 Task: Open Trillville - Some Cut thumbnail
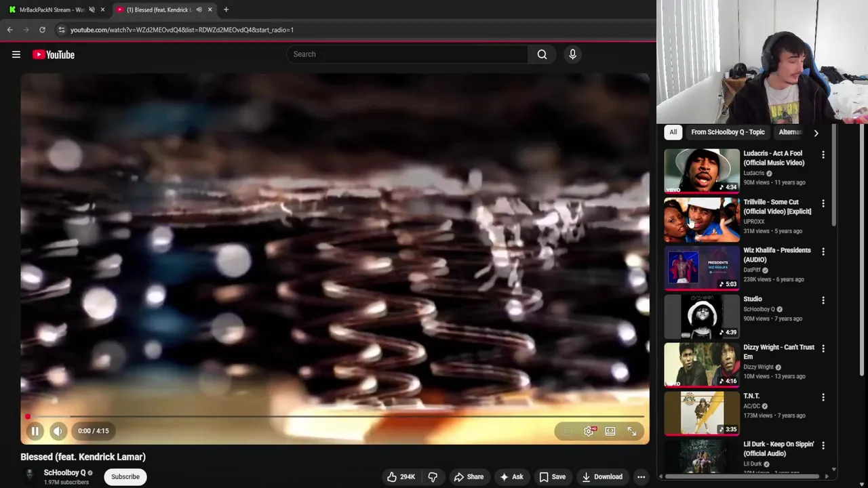(702, 219)
